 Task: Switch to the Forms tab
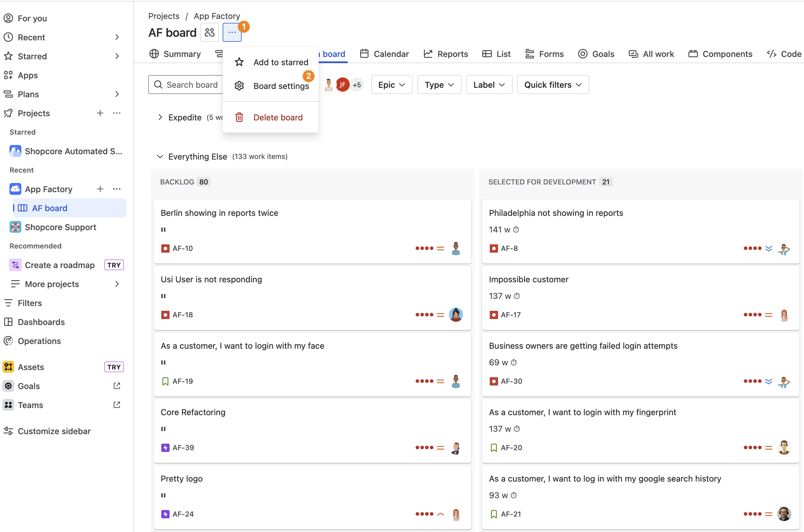tap(544, 54)
